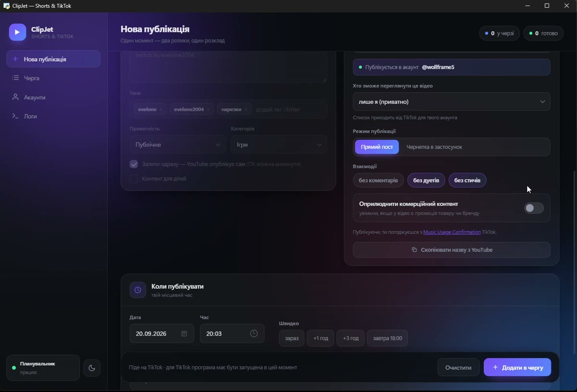Enable the Оприлюднити комерційний контент switch
The height and width of the screenshot is (392, 577).
[x=534, y=208]
